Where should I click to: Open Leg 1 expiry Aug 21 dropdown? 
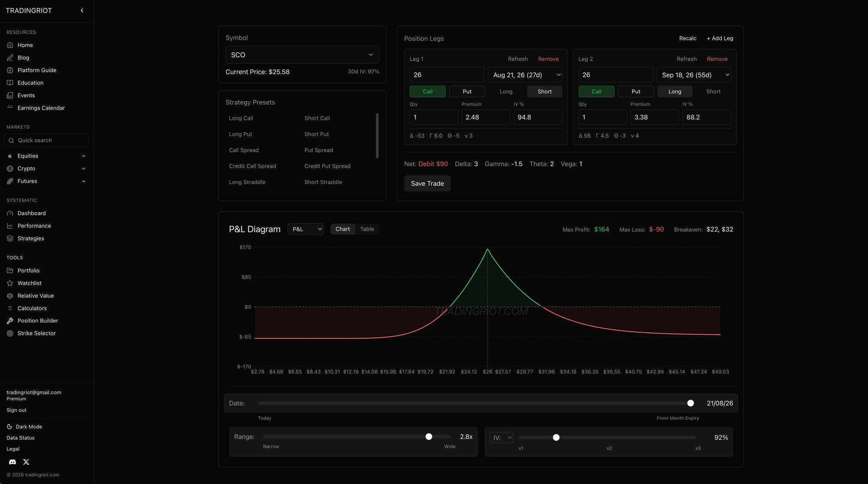(525, 75)
